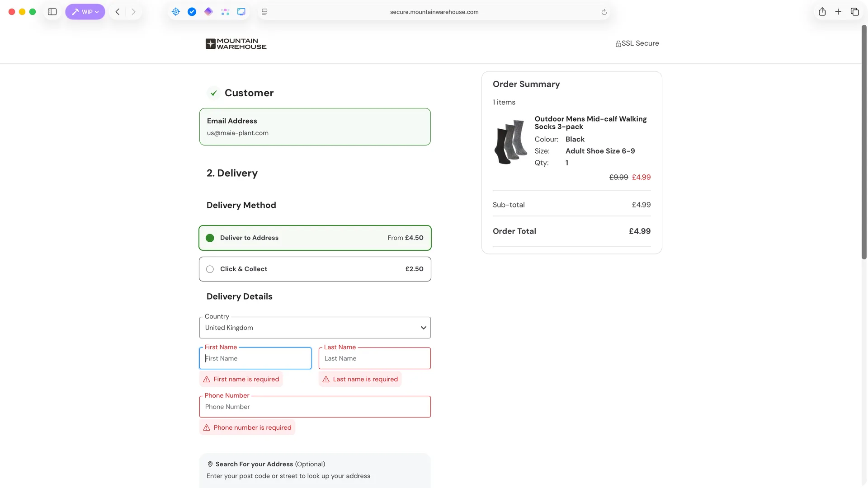Reload the page with refresh icon

(x=604, y=12)
